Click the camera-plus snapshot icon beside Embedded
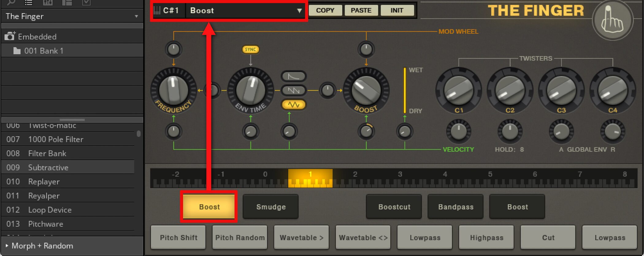The image size is (644, 256). point(10,36)
